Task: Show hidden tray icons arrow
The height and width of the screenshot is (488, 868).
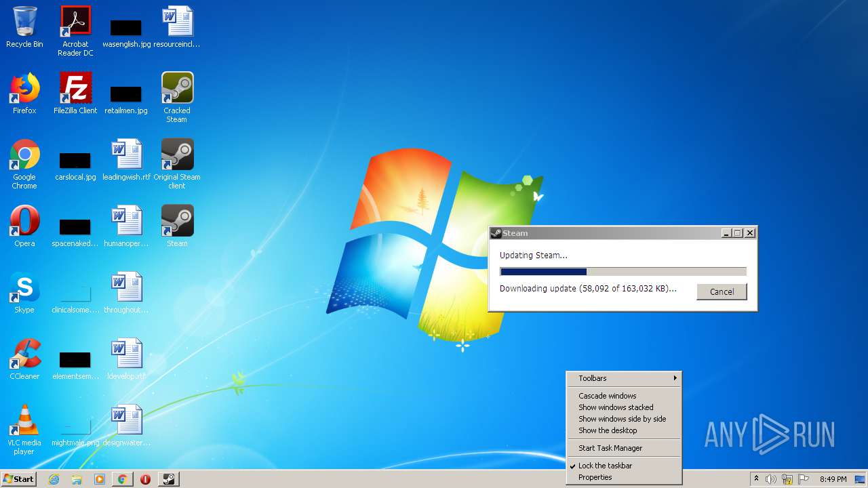Action: point(756,479)
